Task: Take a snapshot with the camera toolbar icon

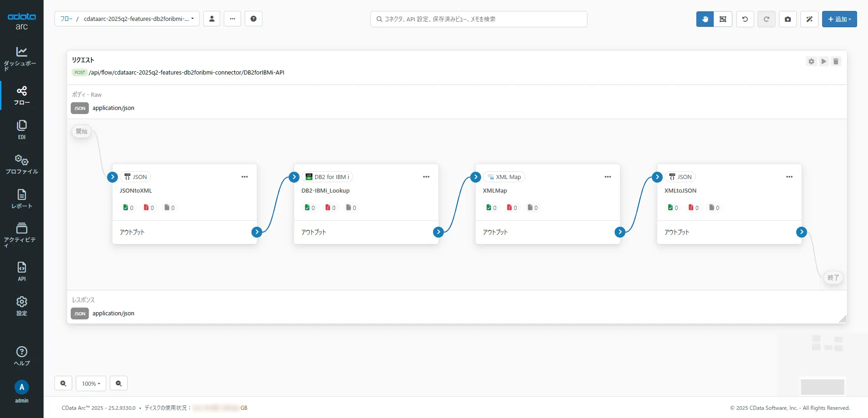Action: 788,19
